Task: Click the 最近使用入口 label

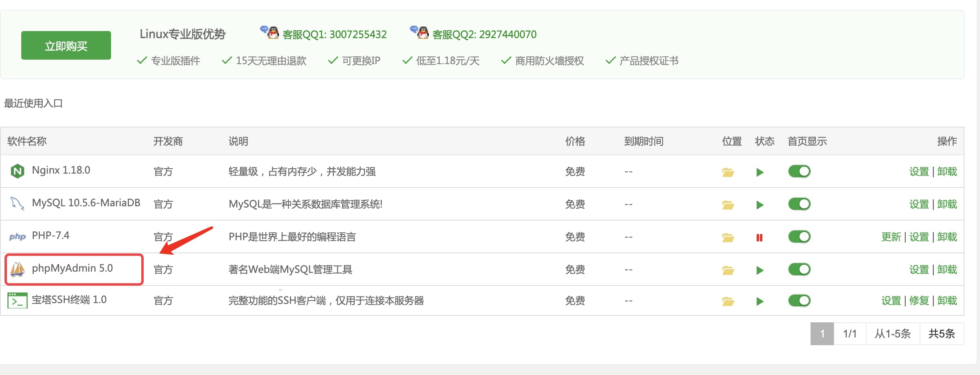Action: pyautogui.click(x=33, y=103)
